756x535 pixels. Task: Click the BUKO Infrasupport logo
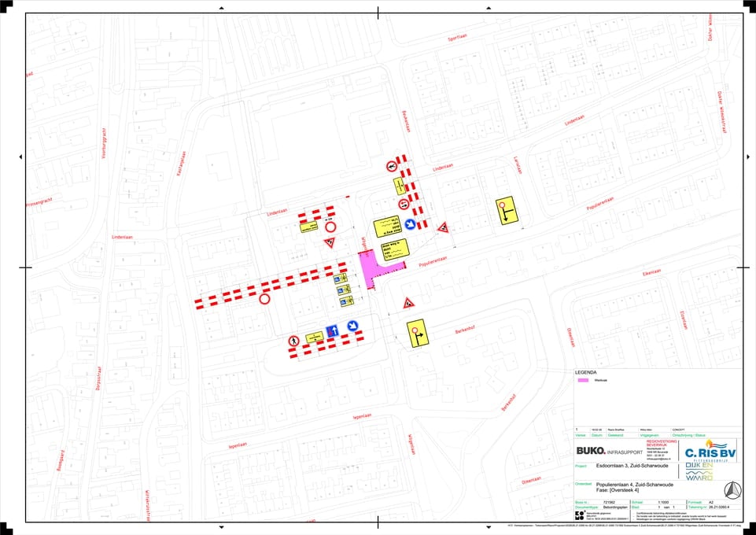pos(610,452)
